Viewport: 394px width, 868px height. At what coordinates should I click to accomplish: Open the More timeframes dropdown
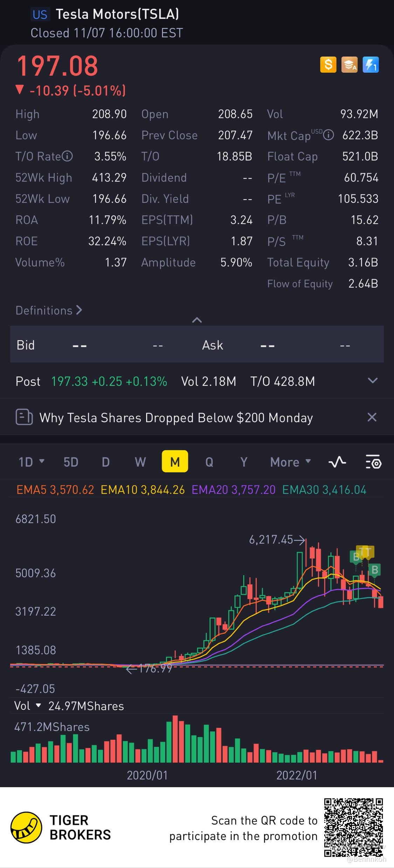(x=290, y=462)
